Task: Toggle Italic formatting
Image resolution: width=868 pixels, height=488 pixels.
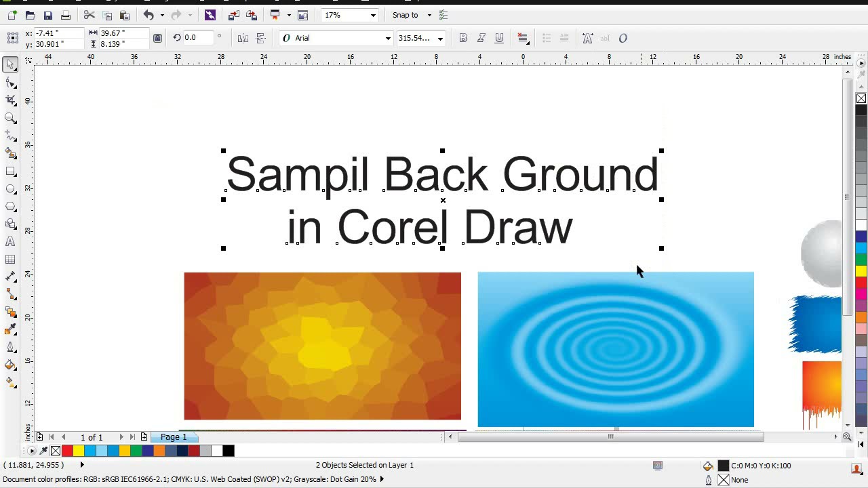Action: pyautogui.click(x=481, y=38)
